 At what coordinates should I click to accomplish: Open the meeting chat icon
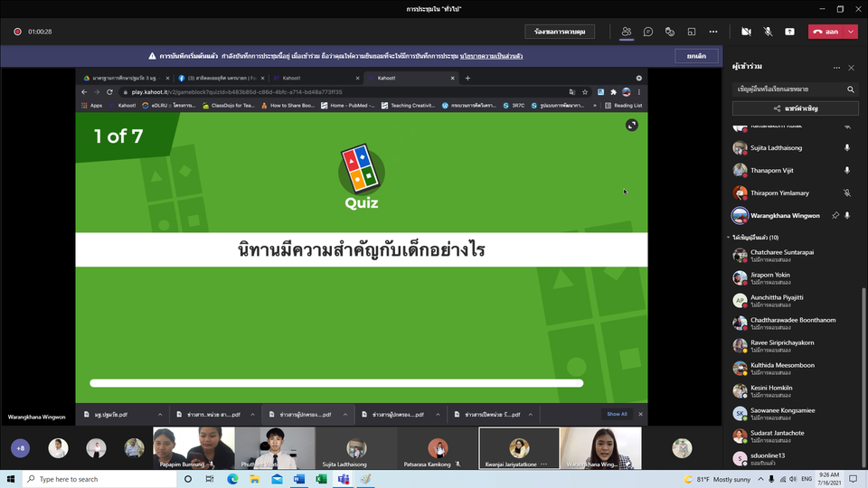[647, 32]
